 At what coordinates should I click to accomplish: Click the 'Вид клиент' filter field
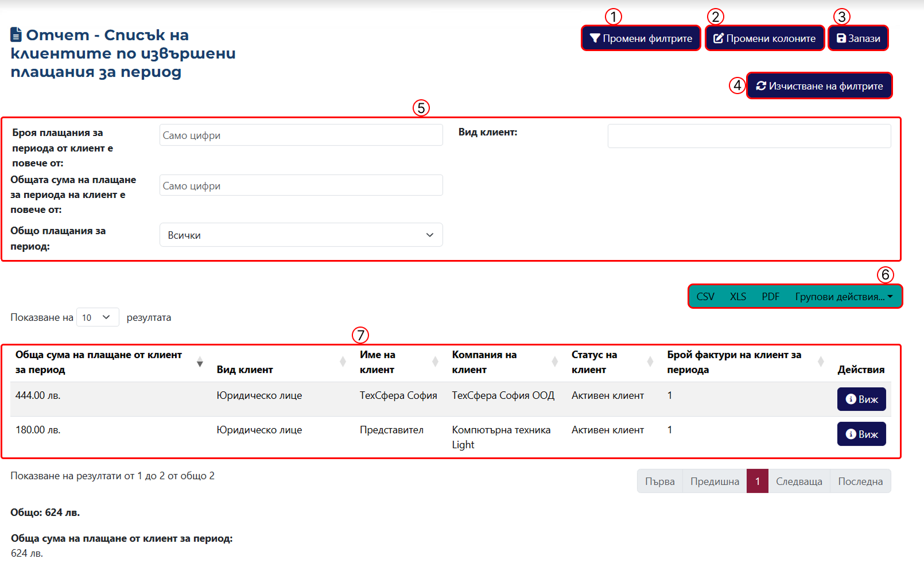click(749, 136)
